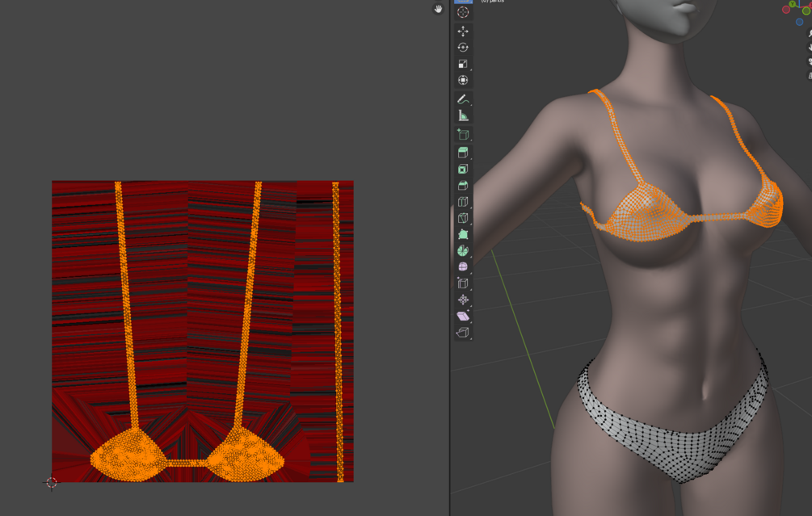Image resolution: width=812 pixels, height=516 pixels.
Task: Click blue negative Z circle on gizmo
Action: coord(800,22)
